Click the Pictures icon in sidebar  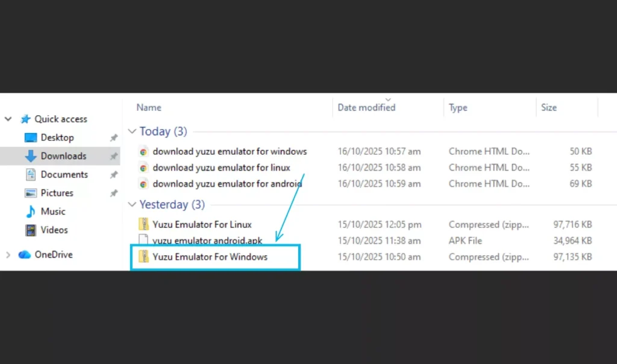click(31, 193)
